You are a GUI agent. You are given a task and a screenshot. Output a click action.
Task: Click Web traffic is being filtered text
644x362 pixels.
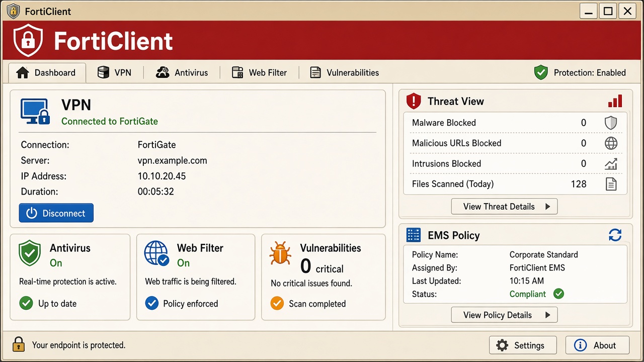pos(191,282)
